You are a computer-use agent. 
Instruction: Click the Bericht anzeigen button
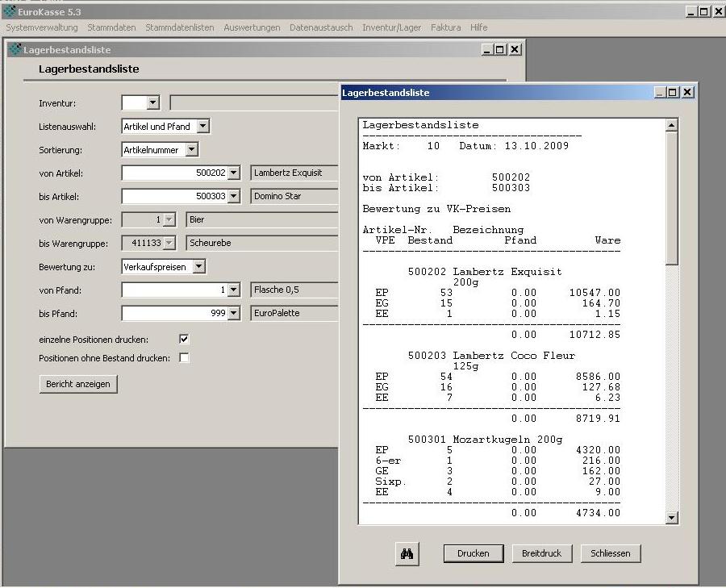[x=78, y=384]
